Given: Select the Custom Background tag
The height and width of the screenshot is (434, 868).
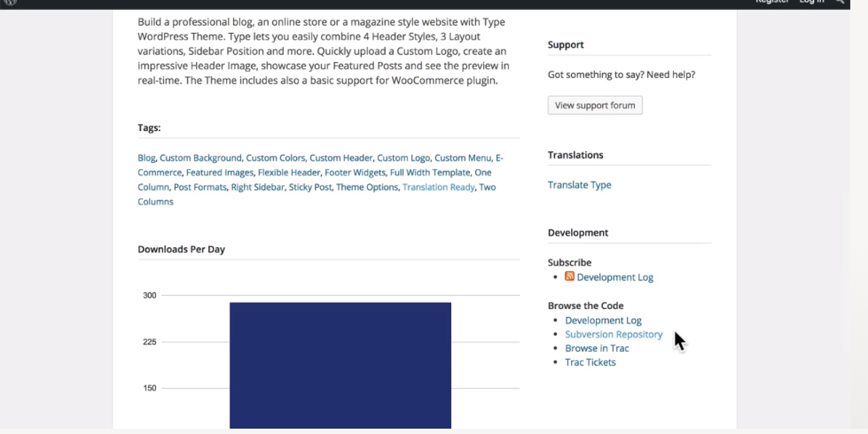Looking at the screenshot, I should pyautogui.click(x=200, y=157).
